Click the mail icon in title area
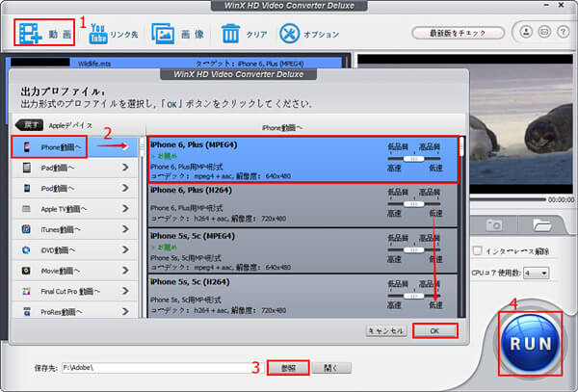 pyautogui.click(x=542, y=33)
